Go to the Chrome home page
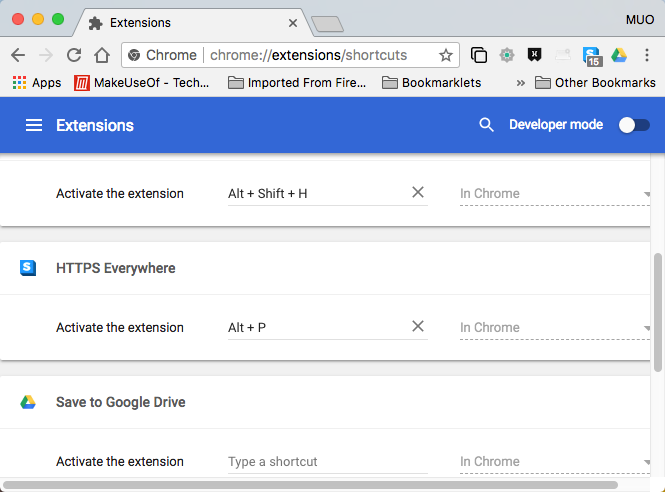This screenshot has width=665, height=492. point(101,55)
